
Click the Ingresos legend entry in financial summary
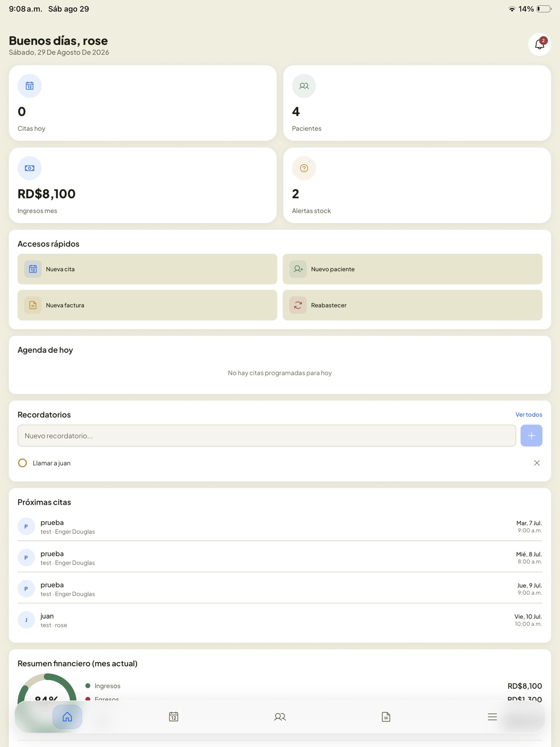pos(103,686)
